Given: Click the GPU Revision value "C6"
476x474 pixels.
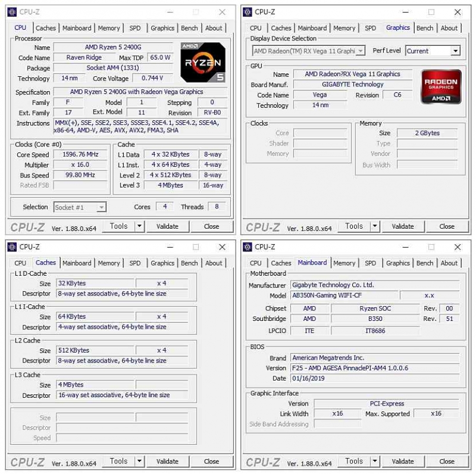Looking at the screenshot, I should click(397, 95).
